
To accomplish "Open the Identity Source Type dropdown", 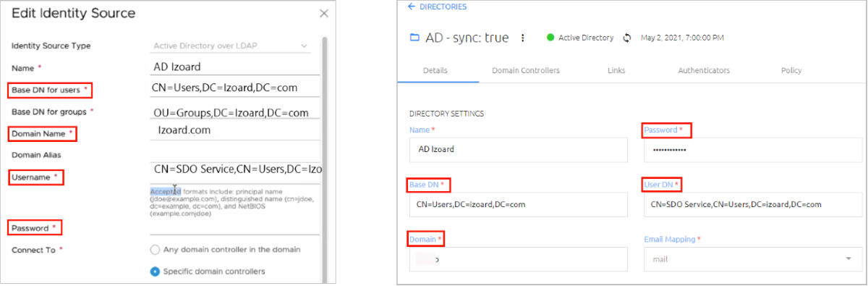I will pyautogui.click(x=231, y=46).
